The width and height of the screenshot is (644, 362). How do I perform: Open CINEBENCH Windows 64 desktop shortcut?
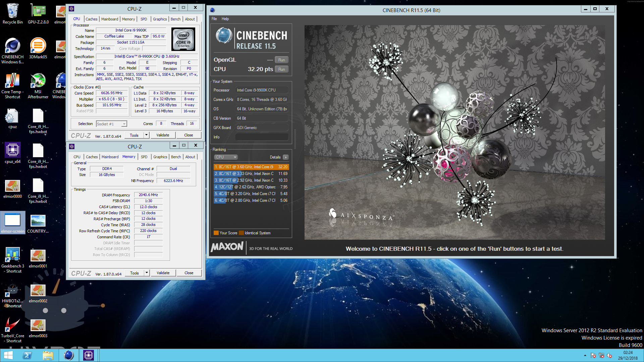[x=12, y=51]
